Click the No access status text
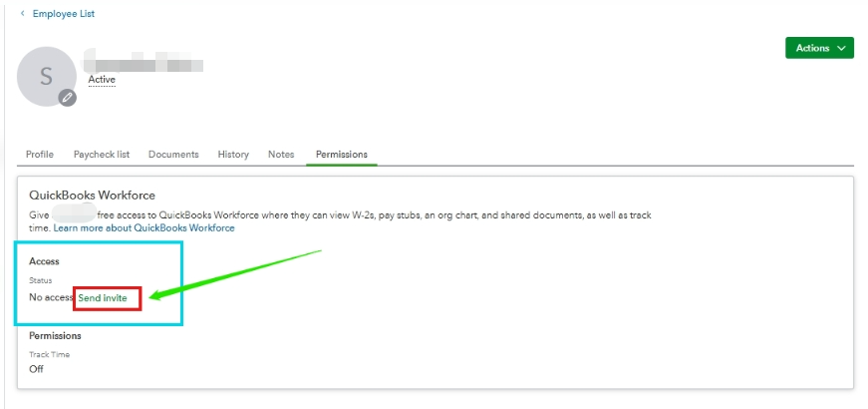Image resolution: width=868 pixels, height=409 pixels. pos(51,297)
